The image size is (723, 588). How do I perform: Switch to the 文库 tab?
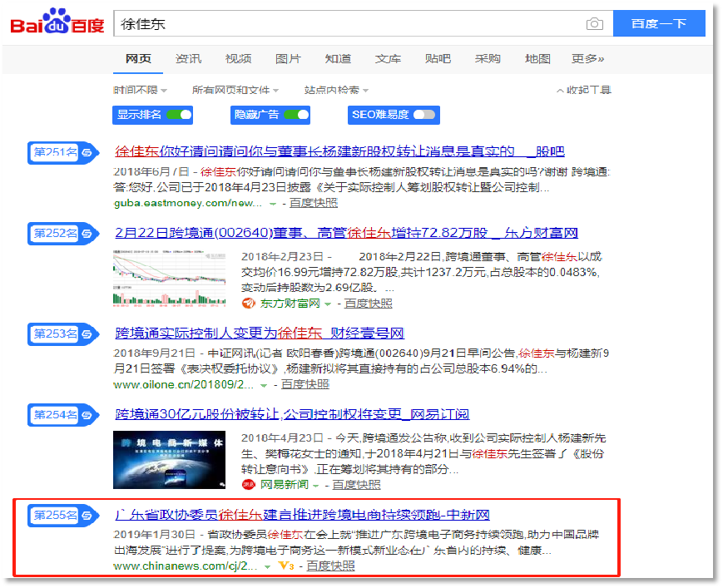388,58
